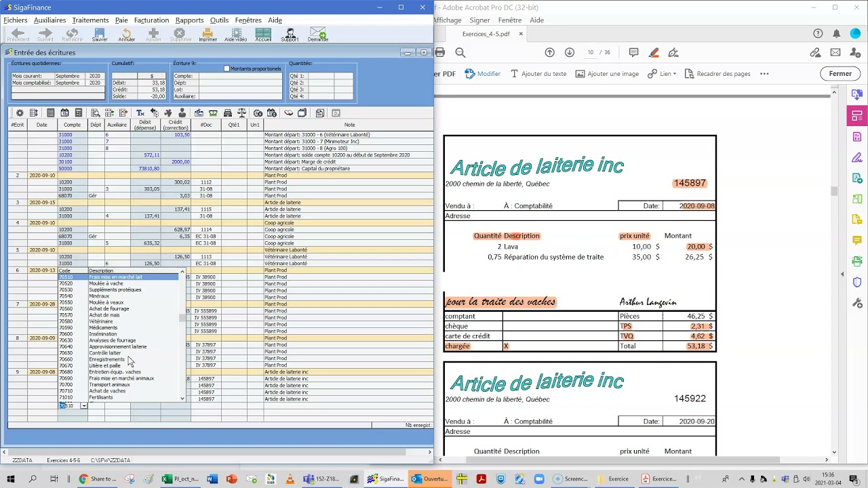Screen dimensions: 868x488
Task: Open the VLC icon on the taskbar
Action: [290, 479]
